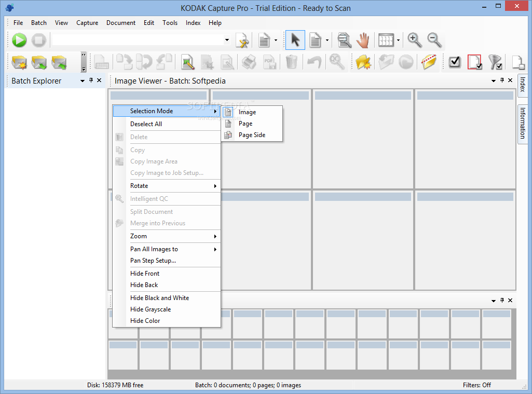Image resolution: width=532 pixels, height=394 pixels.
Task: Click the yellow folder with red line
Action: coord(429,62)
